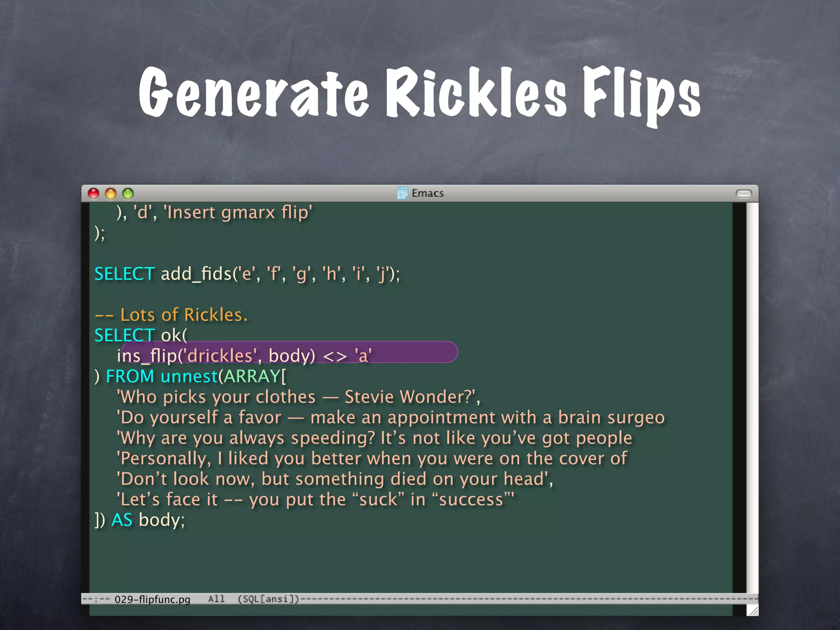Click the file name 029-flipfunc.pg in mode line
This screenshot has height=630, width=840.
153,599
